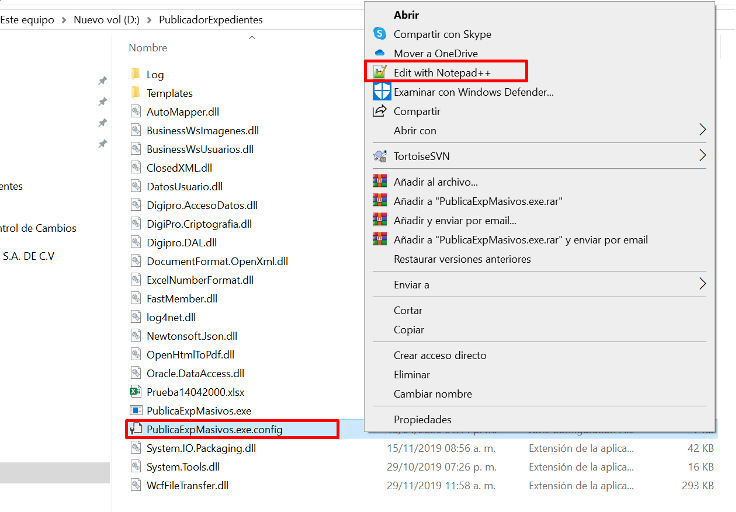Sort files by the Nombre column header
Viewport: 736px width, 512px height.
pos(148,47)
